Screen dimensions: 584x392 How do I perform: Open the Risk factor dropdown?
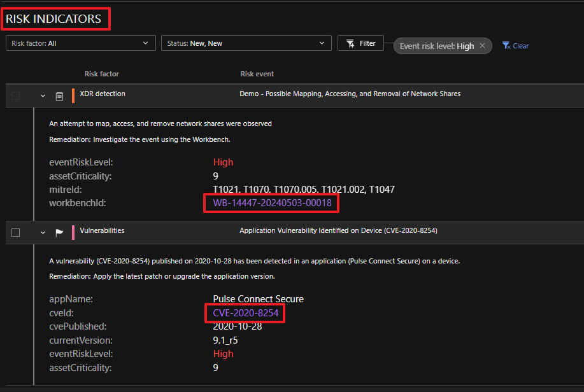(x=81, y=43)
